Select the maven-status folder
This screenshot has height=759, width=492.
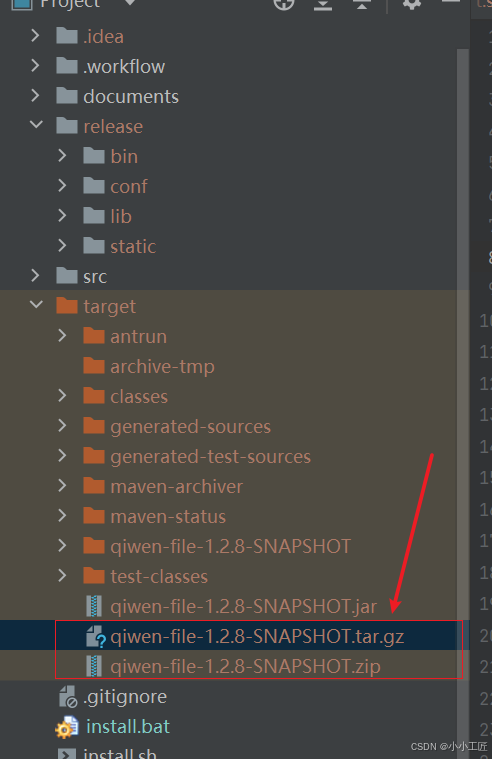pyautogui.click(x=154, y=516)
